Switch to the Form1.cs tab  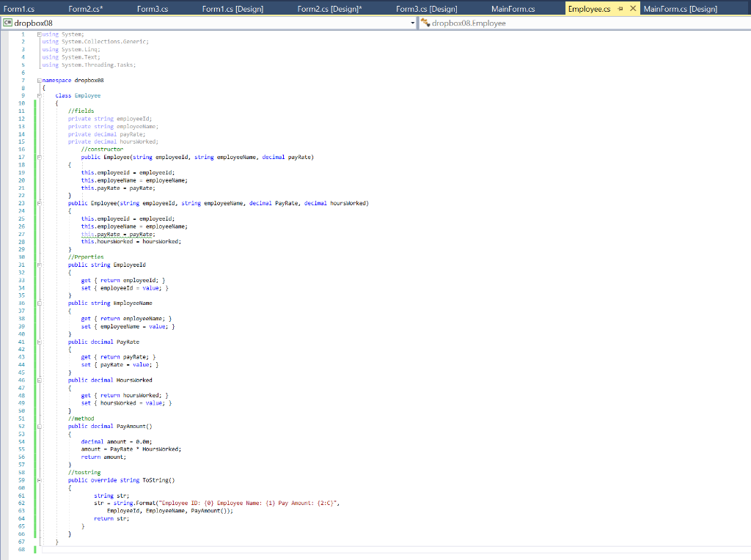point(22,7)
